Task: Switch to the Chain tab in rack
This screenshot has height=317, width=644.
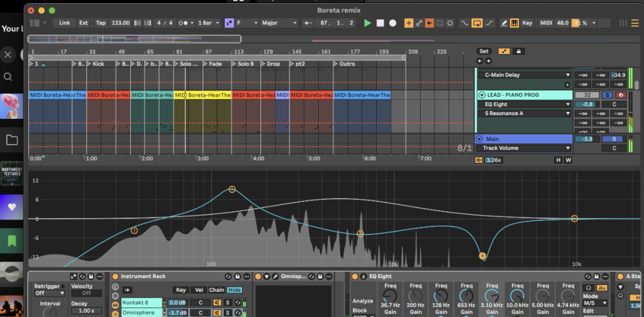Action: pyautogui.click(x=216, y=290)
